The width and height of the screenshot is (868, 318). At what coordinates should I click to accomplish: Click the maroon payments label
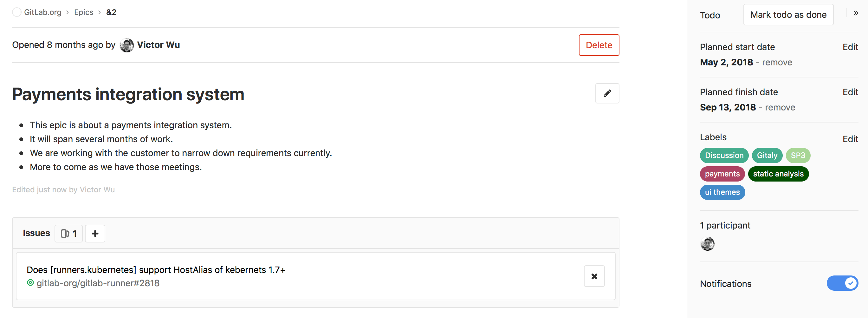pyautogui.click(x=722, y=174)
